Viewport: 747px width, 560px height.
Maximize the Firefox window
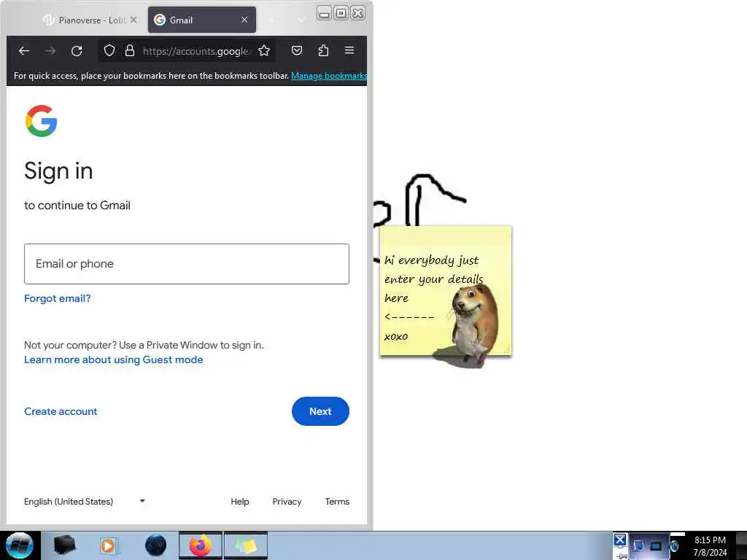click(341, 13)
